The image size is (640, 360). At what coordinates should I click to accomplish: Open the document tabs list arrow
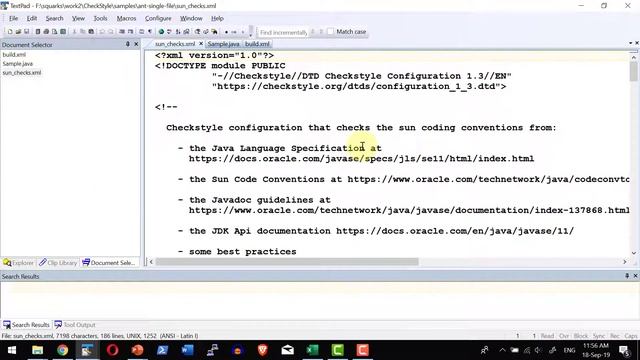point(631,43)
